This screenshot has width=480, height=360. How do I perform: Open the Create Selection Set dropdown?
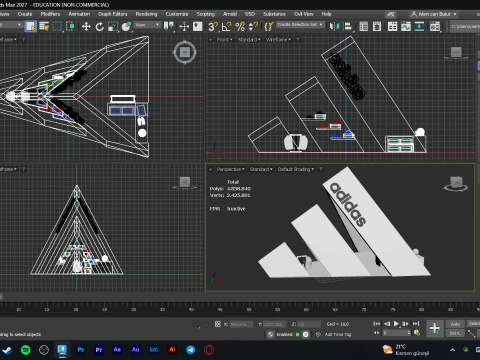point(300,25)
